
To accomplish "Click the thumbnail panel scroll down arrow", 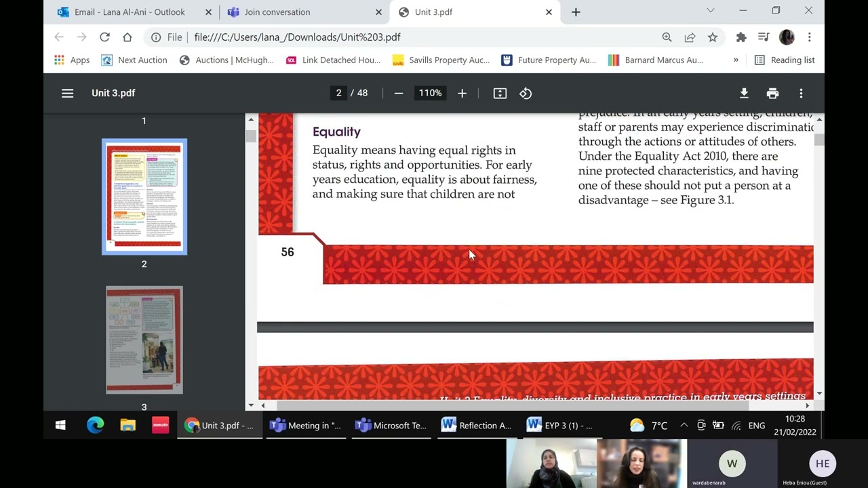I will coord(251,405).
